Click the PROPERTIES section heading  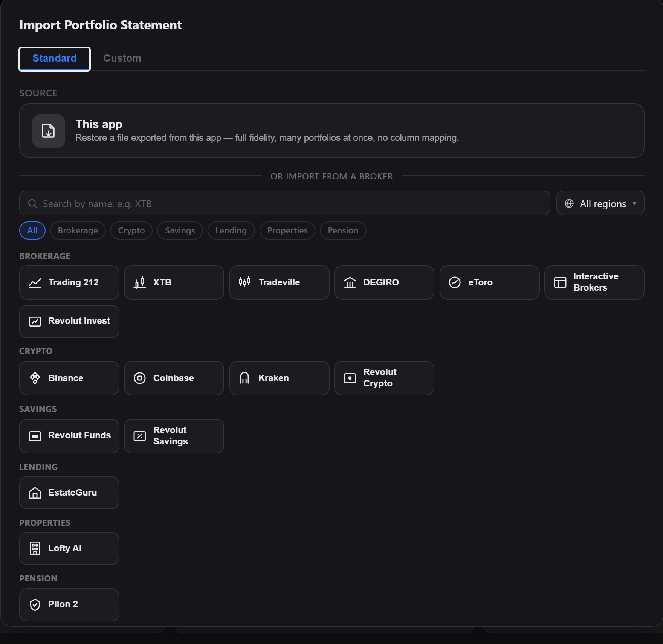click(x=45, y=523)
